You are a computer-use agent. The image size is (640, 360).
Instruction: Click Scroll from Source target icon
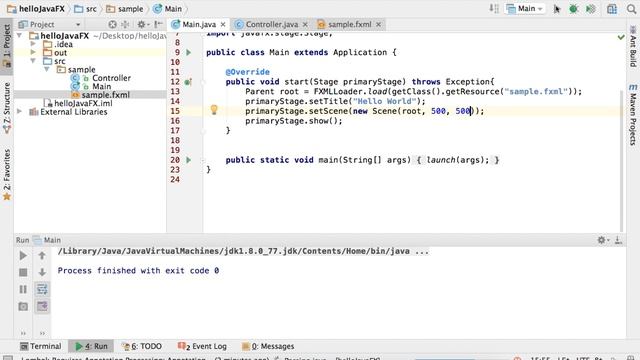113,24
